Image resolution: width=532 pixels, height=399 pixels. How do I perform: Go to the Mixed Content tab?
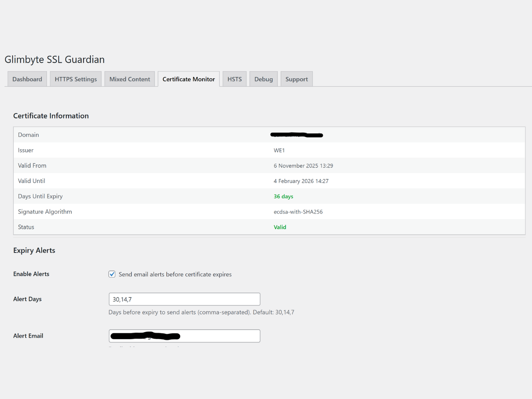130,79
